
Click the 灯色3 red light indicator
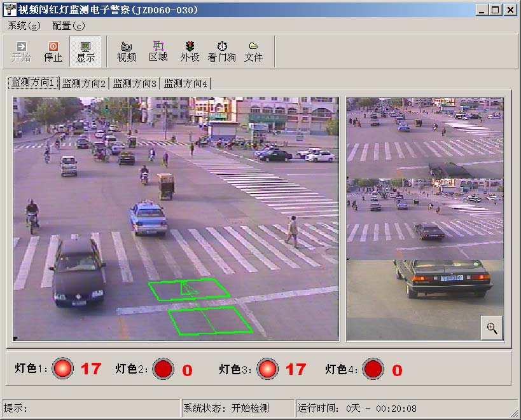coord(267,369)
